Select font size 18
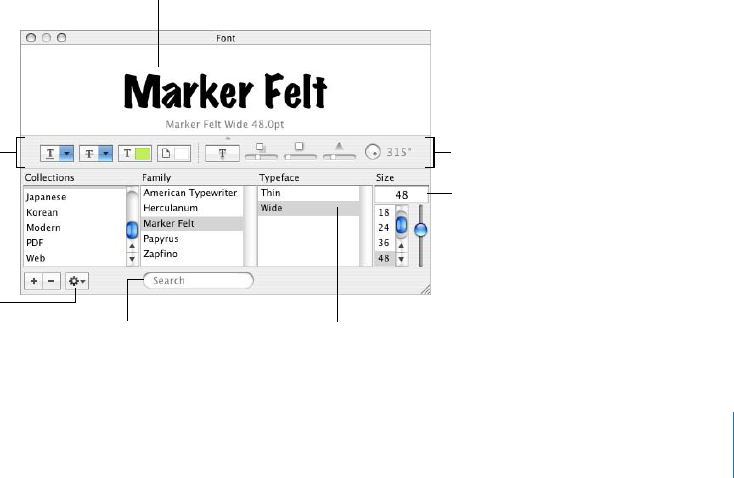The width and height of the screenshot is (734, 478). (x=384, y=213)
